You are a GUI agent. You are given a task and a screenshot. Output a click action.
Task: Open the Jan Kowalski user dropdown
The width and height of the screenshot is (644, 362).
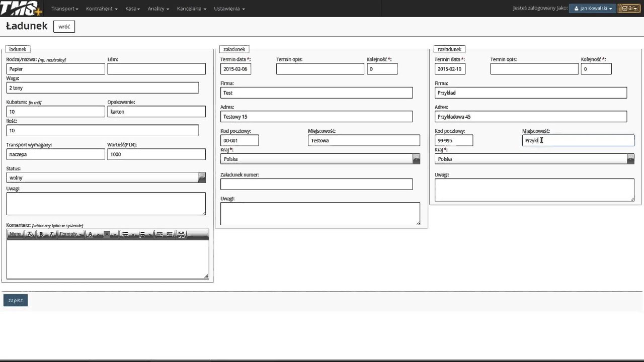pos(593,9)
